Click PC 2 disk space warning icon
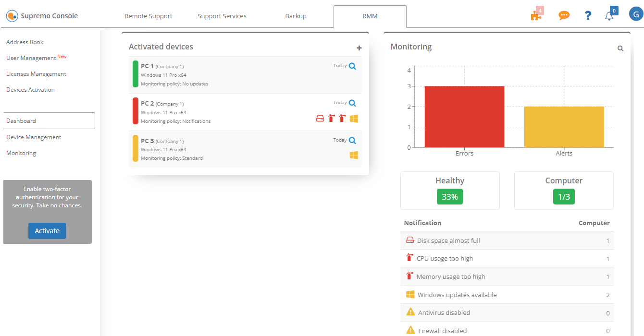Viewport: 644px width, 336px height. pyautogui.click(x=320, y=119)
